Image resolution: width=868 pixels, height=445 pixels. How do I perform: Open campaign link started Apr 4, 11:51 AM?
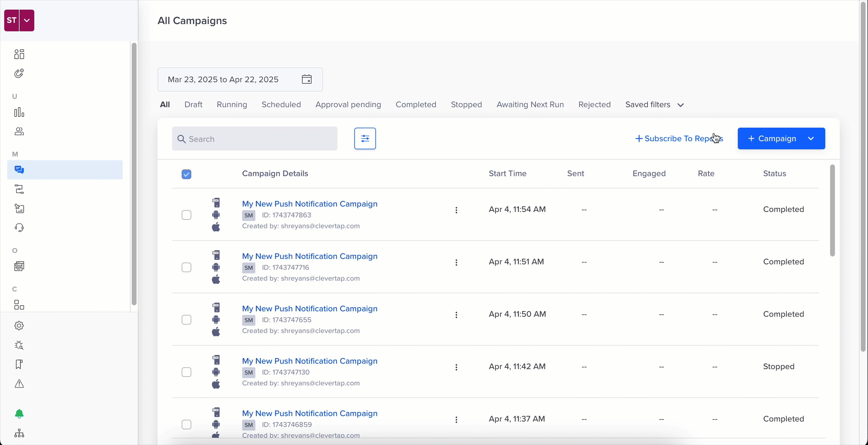pos(310,256)
